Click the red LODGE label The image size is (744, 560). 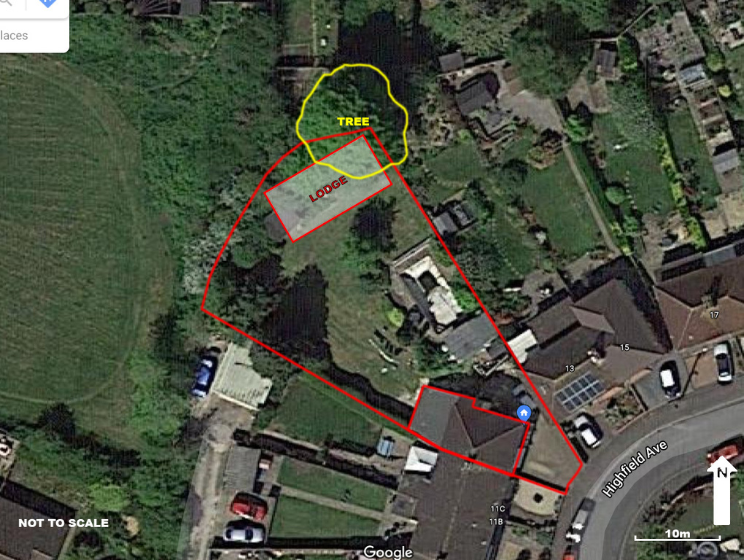pos(328,189)
